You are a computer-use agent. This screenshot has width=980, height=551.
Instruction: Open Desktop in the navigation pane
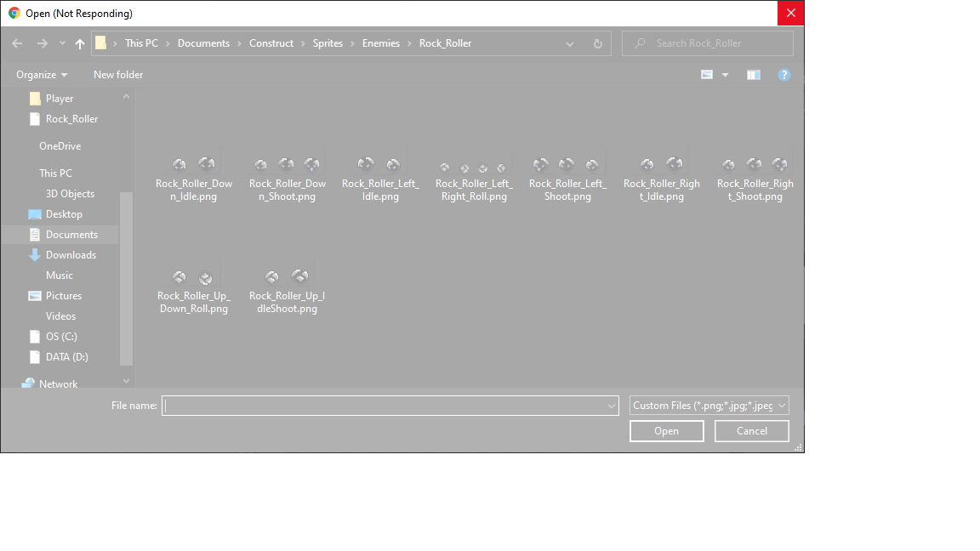(64, 213)
